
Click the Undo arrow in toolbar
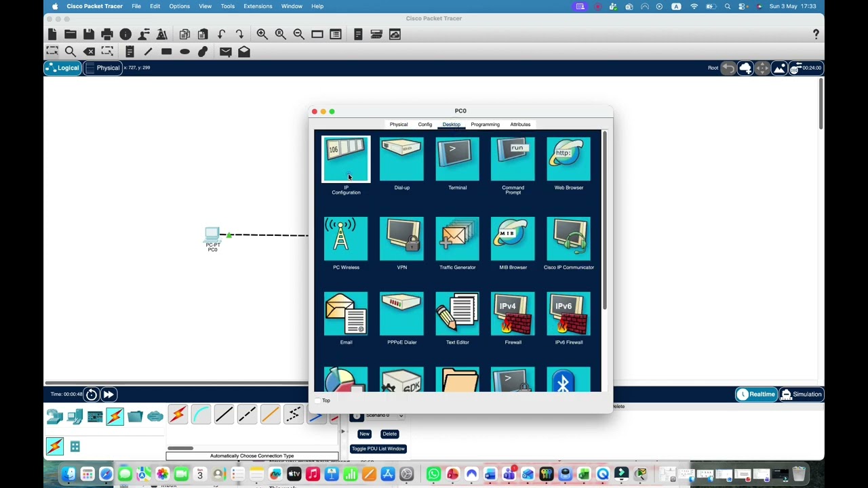[x=221, y=34]
